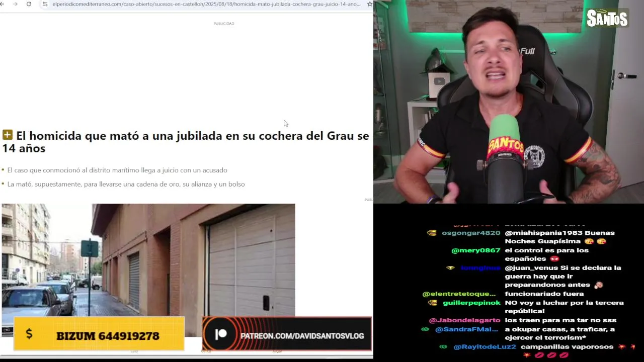Focus the elperiodicomediterraneo.com address bar
Viewport: 644px width, 362px height.
(206, 4)
